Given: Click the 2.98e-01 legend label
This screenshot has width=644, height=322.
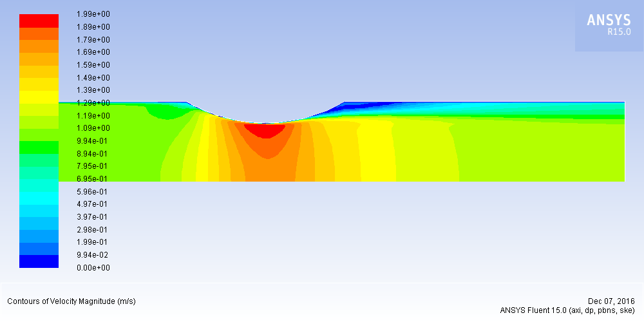Looking at the screenshot, I should (x=93, y=229).
